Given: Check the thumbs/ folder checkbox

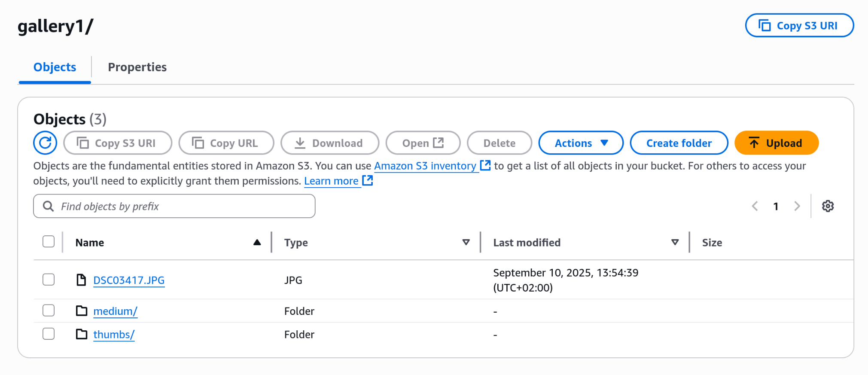Looking at the screenshot, I should (x=49, y=334).
